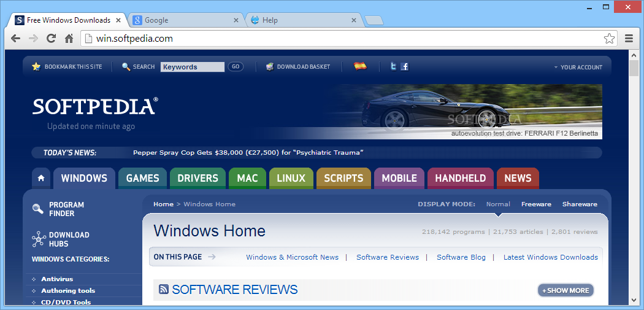
Task: Set display mode to Freeware
Action: pyautogui.click(x=536, y=204)
